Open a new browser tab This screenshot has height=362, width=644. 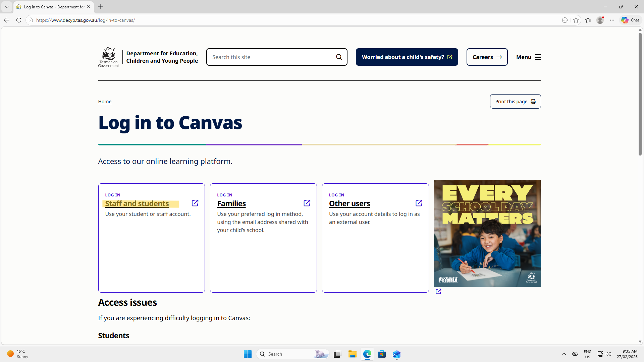[x=101, y=7]
